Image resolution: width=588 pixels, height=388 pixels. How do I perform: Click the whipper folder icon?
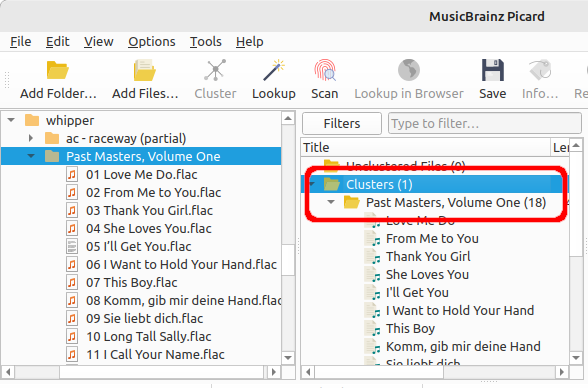(x=32, y=120)
